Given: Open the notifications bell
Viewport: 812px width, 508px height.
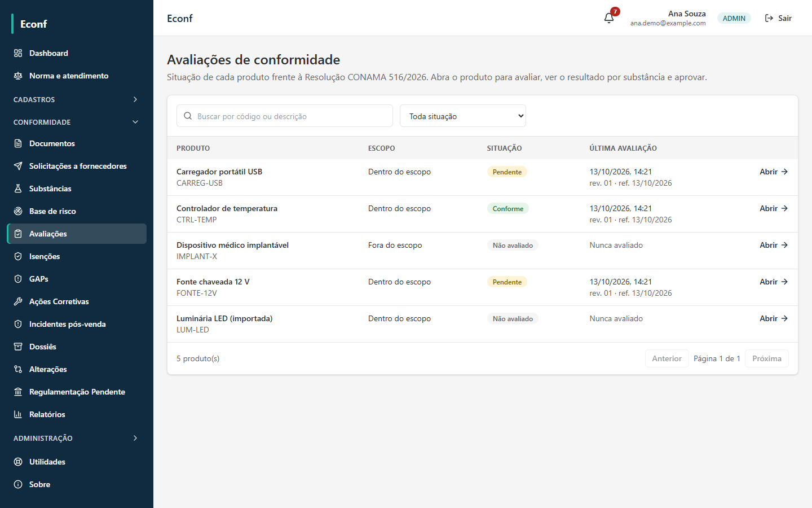Looking at the screenshot, I should 609,18.
